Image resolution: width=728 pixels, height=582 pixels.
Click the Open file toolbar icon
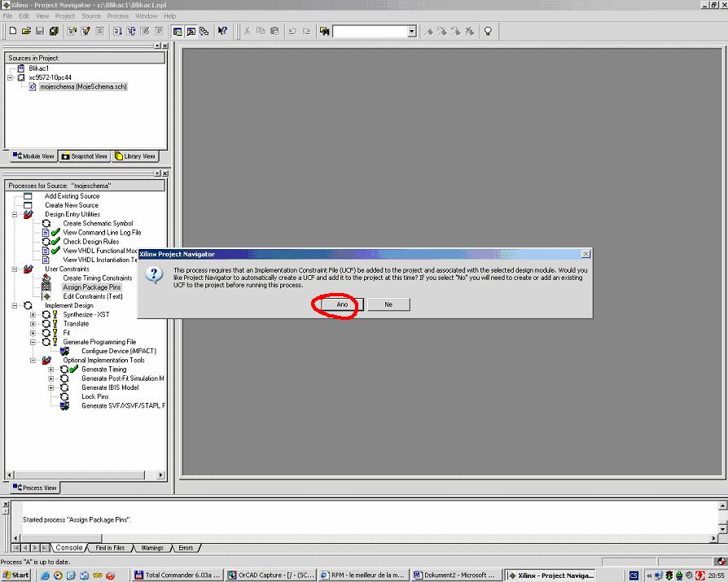tap(26, 31)
